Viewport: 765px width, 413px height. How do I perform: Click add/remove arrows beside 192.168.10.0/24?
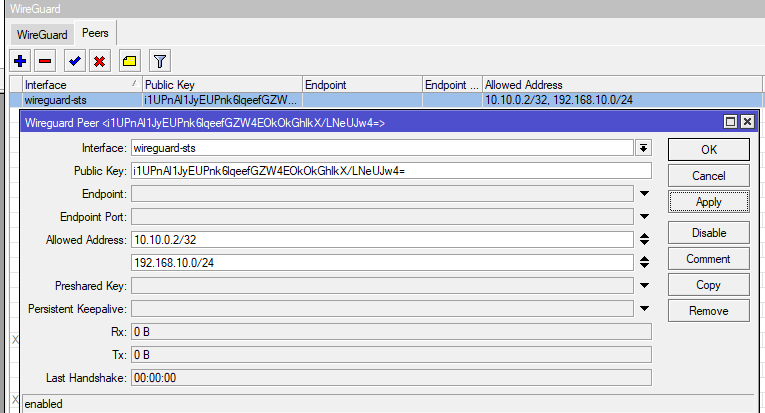644,262
